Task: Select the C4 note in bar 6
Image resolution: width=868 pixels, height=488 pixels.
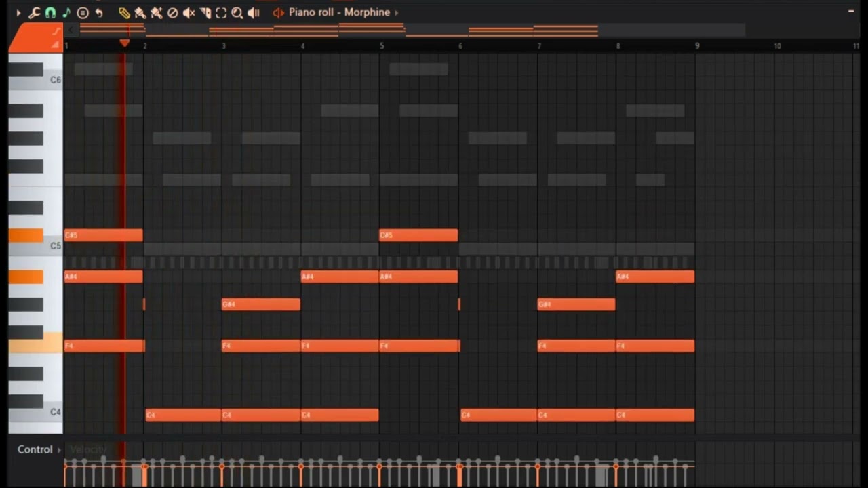Action: tap(499, 415)
